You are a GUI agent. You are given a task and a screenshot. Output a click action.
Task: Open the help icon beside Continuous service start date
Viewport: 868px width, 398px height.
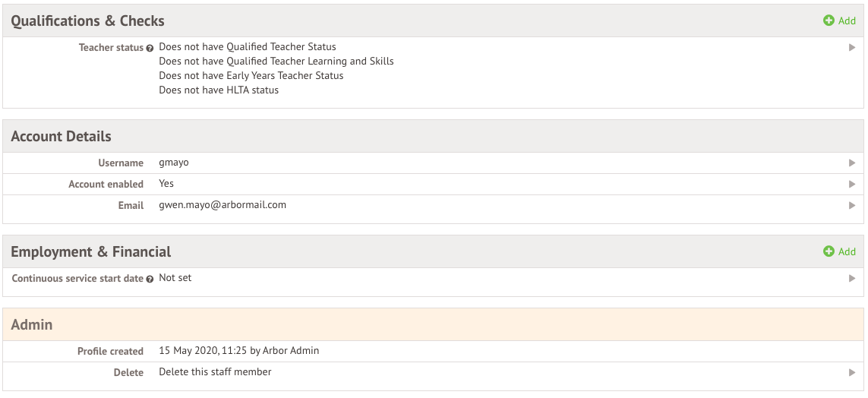150,279
